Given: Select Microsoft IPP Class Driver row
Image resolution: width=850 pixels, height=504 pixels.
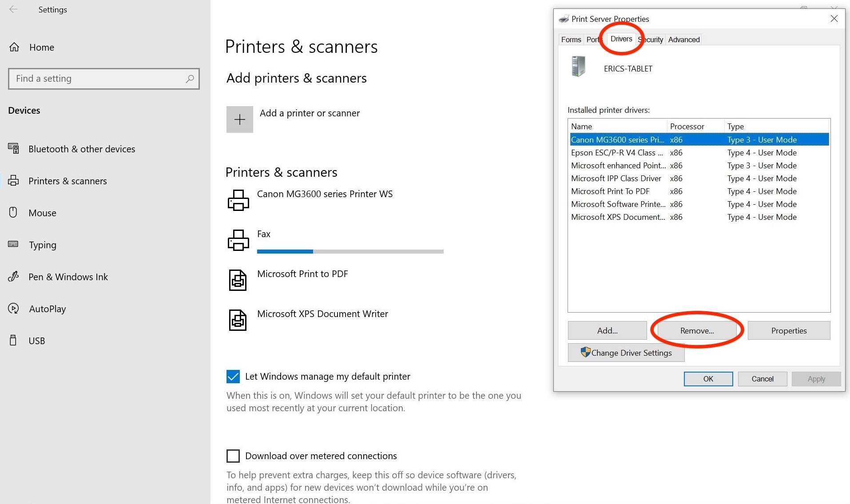Looking at the screenshot, I should tap(699, 178).
